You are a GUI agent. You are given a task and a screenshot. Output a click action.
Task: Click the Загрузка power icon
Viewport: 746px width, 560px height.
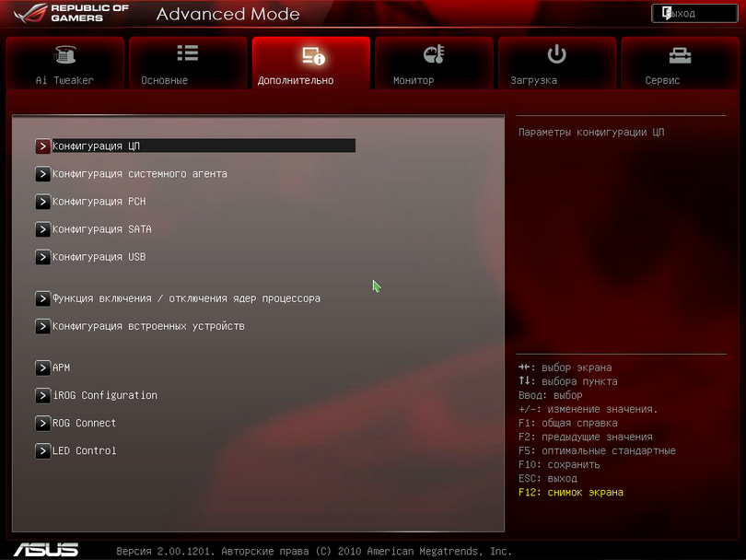[x=556, y=54]
